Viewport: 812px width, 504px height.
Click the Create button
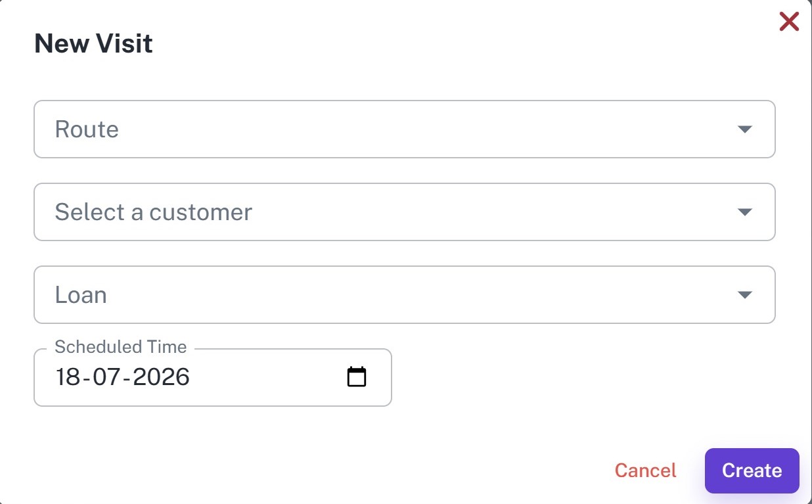point(752,470)
